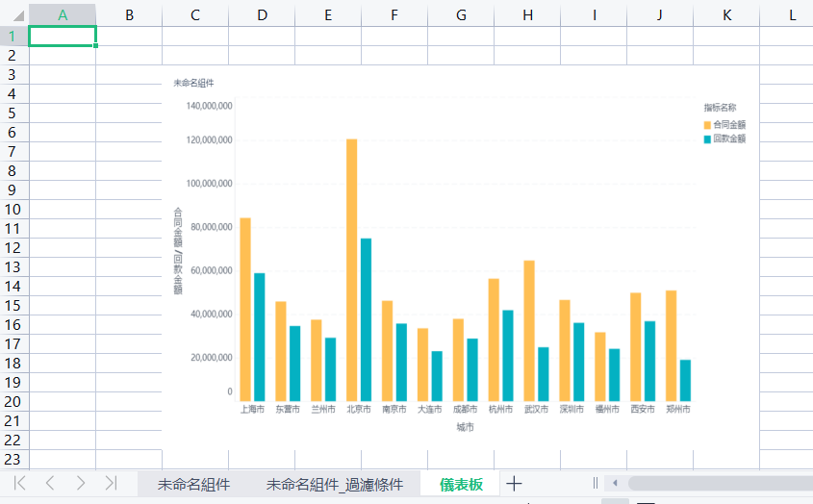This screenshot has width=813, height=504.
Task: Select row 20 header
Action: tap(13, 402)
